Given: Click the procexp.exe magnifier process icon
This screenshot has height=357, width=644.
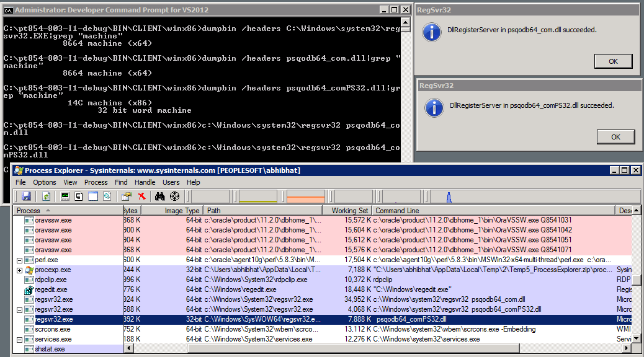Looking at the screenshot, I should pyautogui.click(x=29, y=270).
